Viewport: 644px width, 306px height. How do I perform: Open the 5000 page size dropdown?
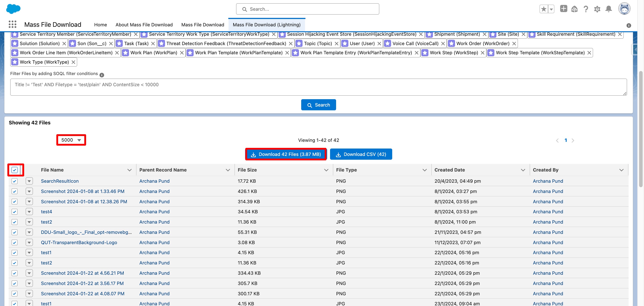[71, 140]
